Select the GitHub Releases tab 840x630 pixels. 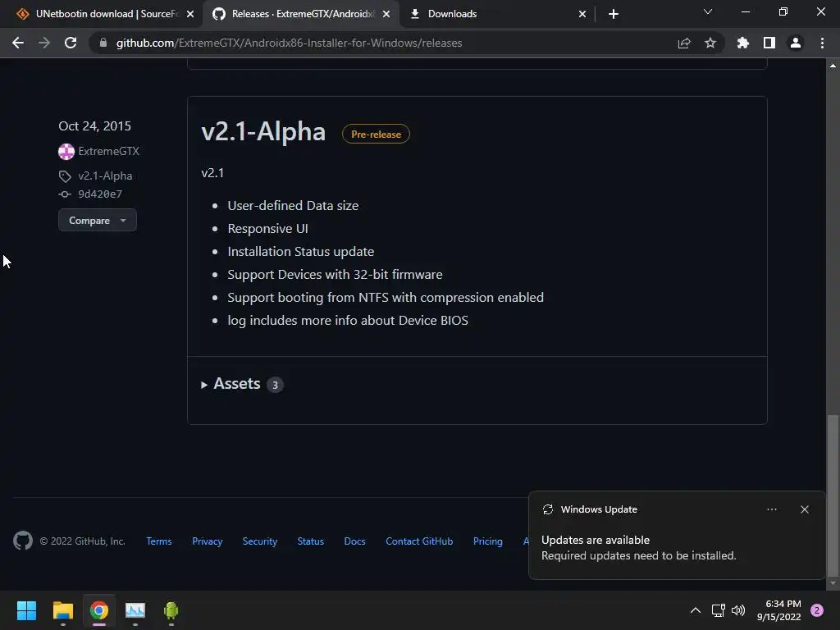click(301, 14)
